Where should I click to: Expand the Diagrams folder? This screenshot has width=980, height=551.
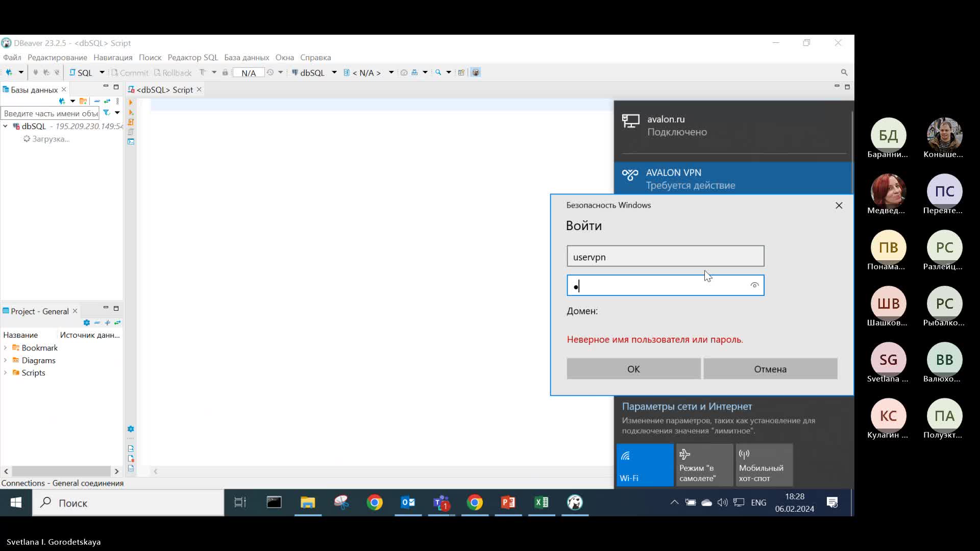(x=5, y=361)
